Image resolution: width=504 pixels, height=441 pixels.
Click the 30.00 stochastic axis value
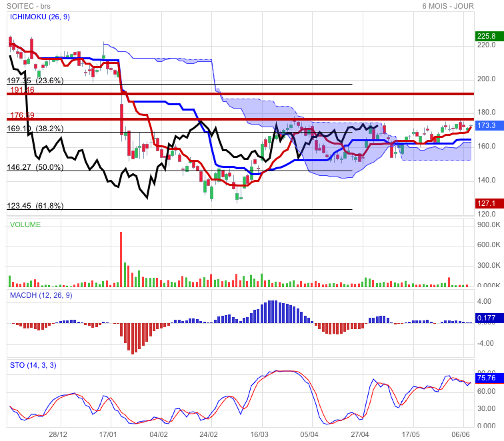point(486,408)
